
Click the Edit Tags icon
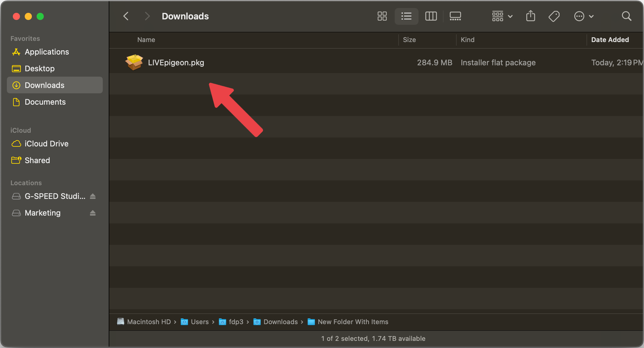(x=554, y=16)
